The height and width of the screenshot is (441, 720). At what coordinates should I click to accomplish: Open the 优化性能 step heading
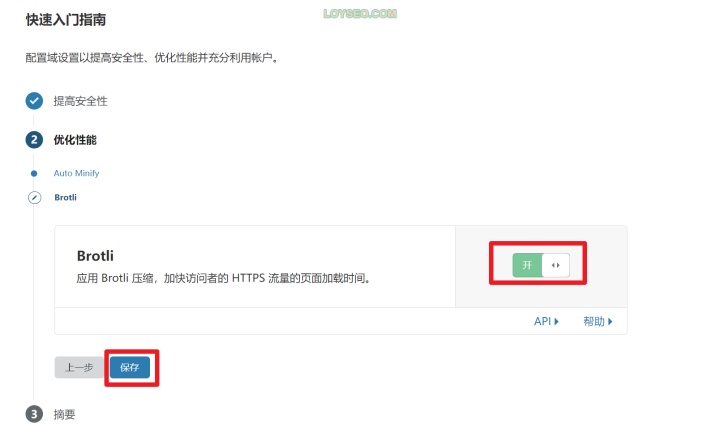tap(75, 140)
